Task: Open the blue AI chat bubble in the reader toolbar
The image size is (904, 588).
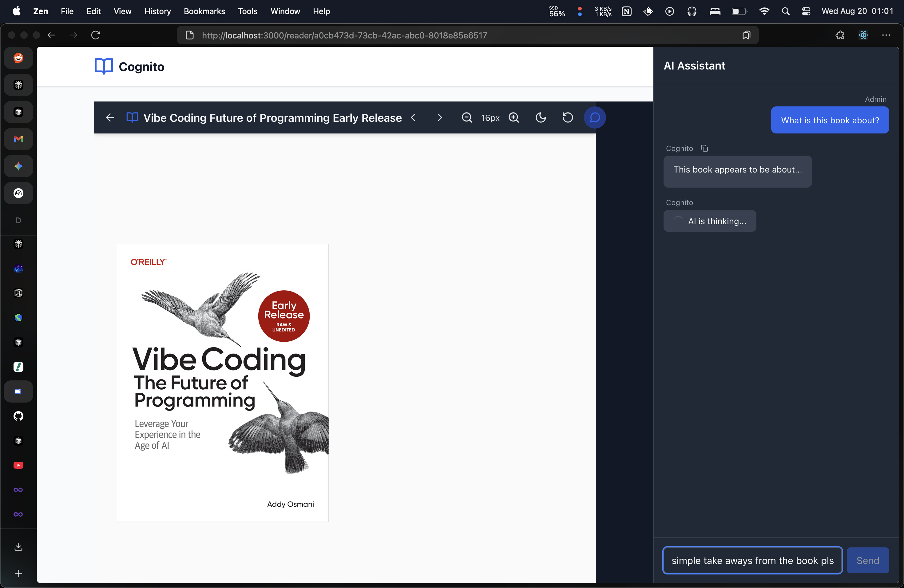Action: click(595, 118)
